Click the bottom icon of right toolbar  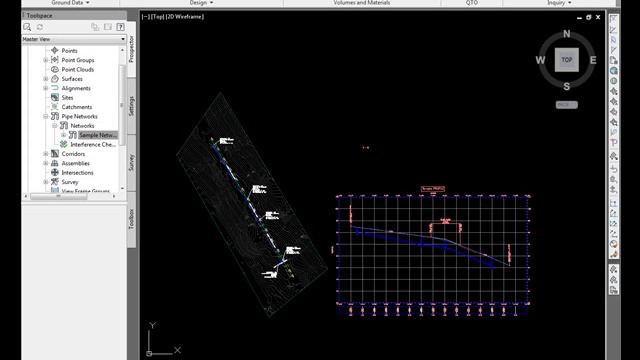click(x=613, y=290)
